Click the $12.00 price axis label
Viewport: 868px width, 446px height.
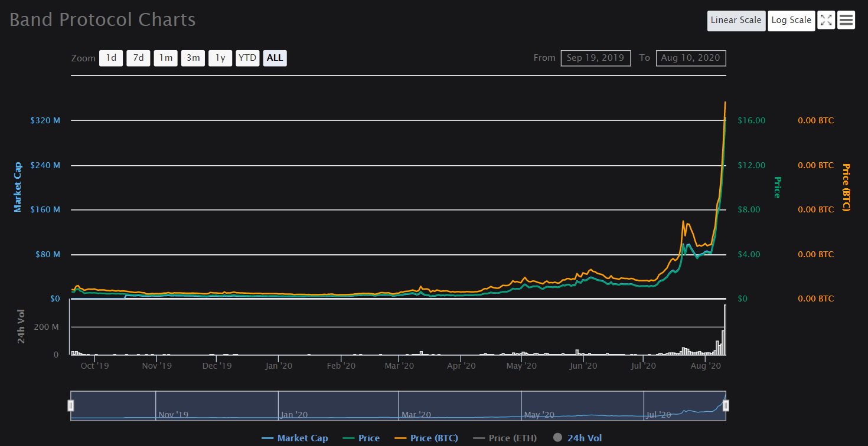click(752, 165)
